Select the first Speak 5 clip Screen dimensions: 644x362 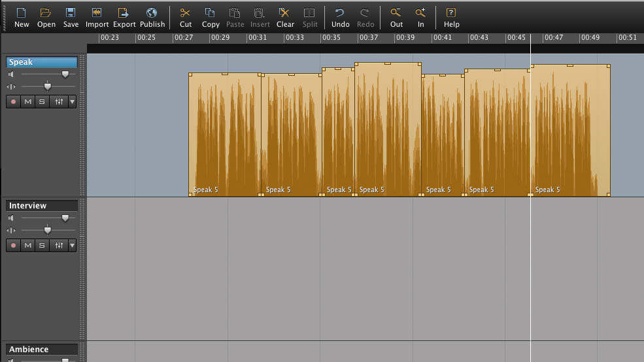[x=225, y=135]
